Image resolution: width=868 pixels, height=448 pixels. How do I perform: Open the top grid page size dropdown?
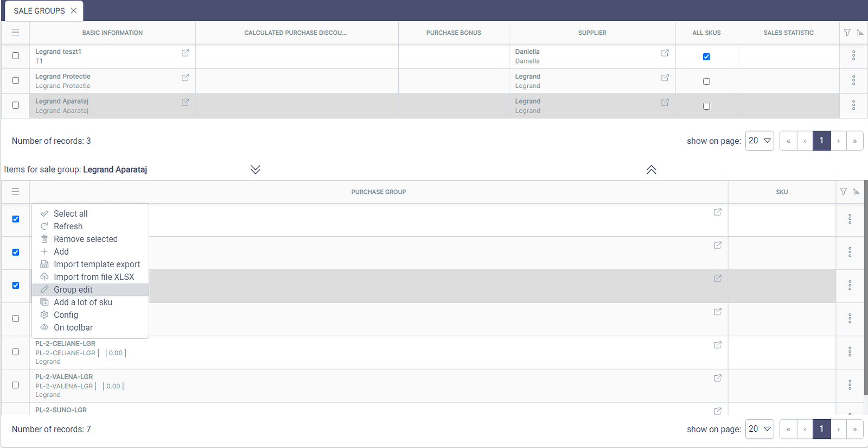[x=759, y=141]
